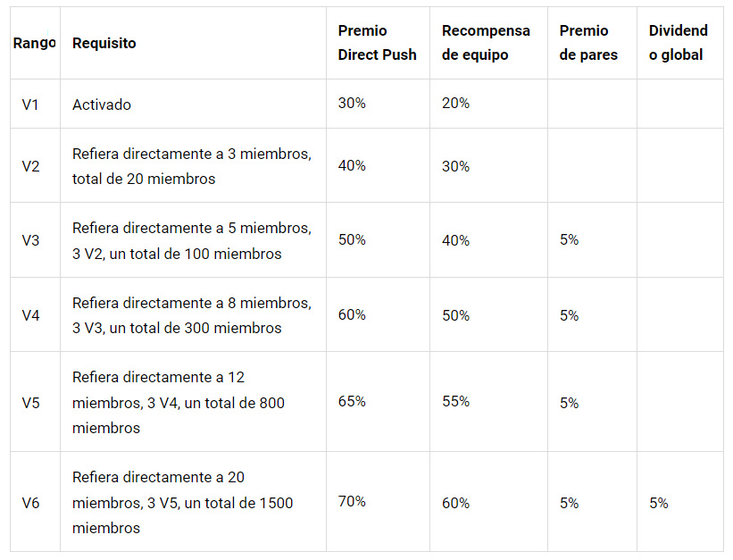Select the 5% Premio de pares for V3

(569, 239)
